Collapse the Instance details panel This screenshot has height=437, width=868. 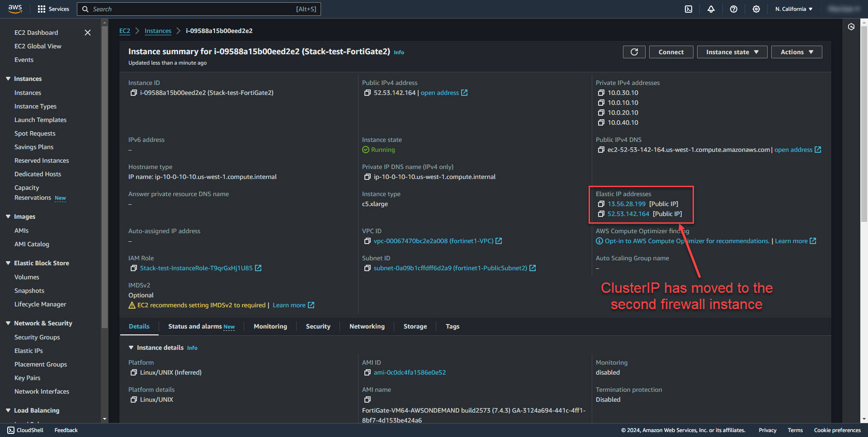click(x=131, y=348)
